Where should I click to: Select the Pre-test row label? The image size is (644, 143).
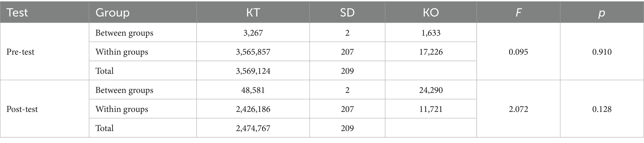pyautogui.click(x=20, y=52)
